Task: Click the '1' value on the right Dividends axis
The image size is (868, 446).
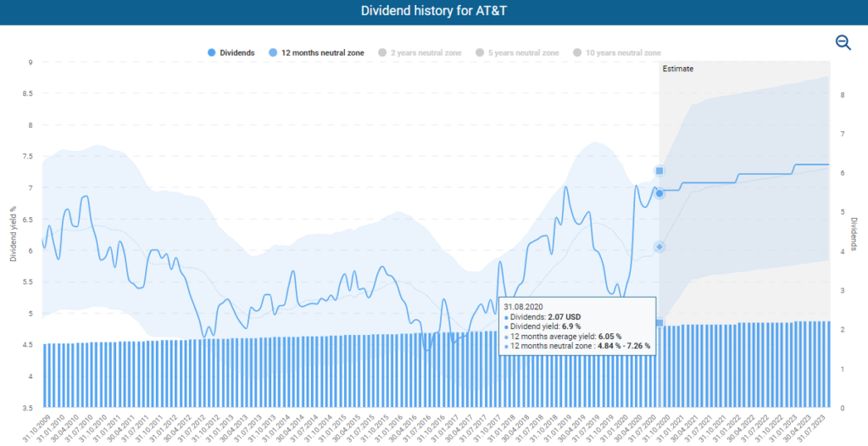Action: 843,369
